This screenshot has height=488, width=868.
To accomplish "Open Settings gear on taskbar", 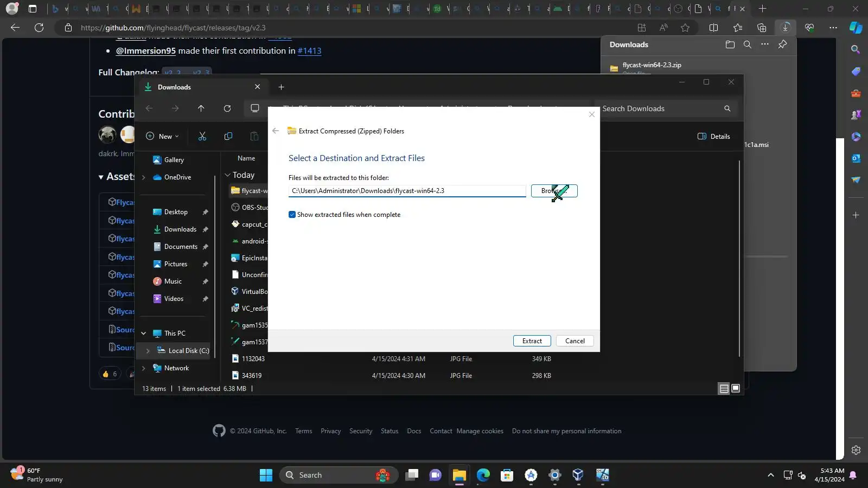I will point(554,475).
